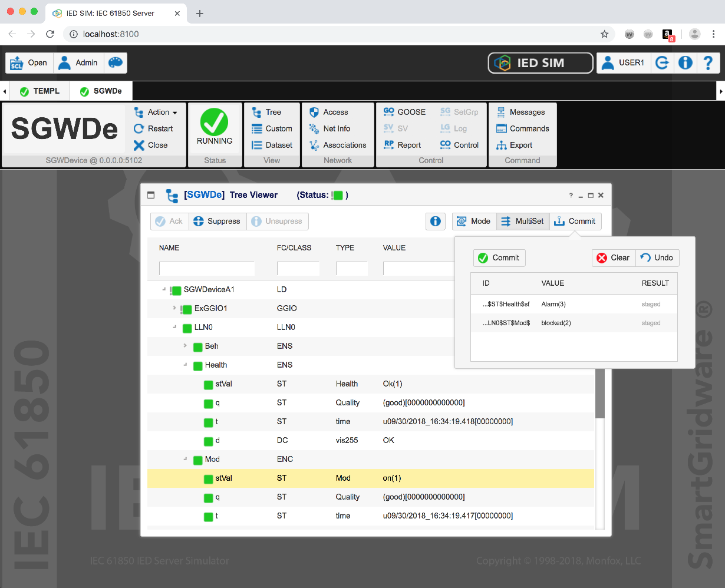
Task: Switch to the SGWDe tab
Action: (x=101, y=91)
